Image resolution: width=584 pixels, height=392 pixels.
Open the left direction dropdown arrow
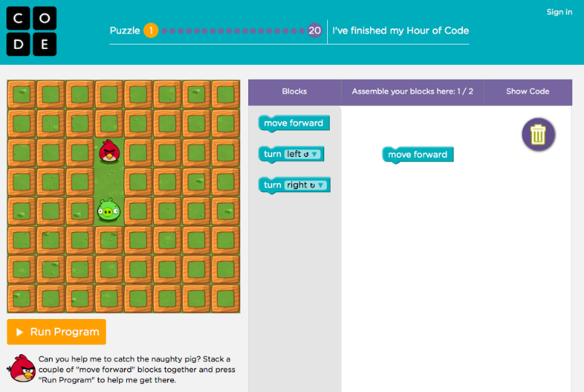(315, 154)
